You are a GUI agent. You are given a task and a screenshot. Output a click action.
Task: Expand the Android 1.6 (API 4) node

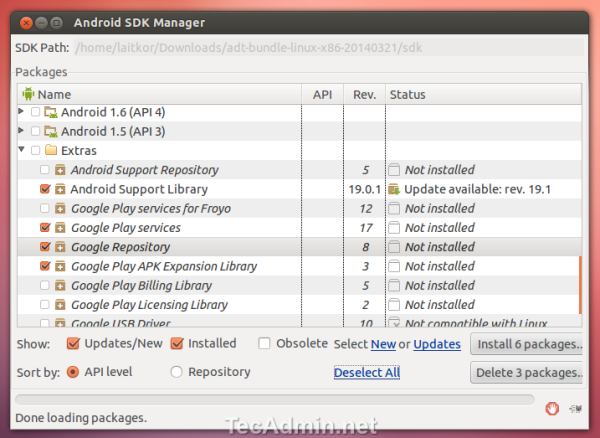click(21, 112)
